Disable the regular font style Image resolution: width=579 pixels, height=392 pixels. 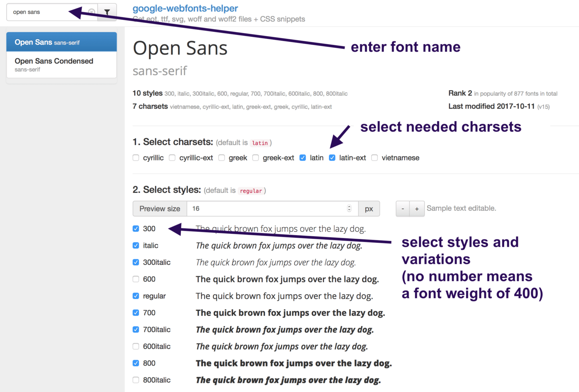coord(136,296)
